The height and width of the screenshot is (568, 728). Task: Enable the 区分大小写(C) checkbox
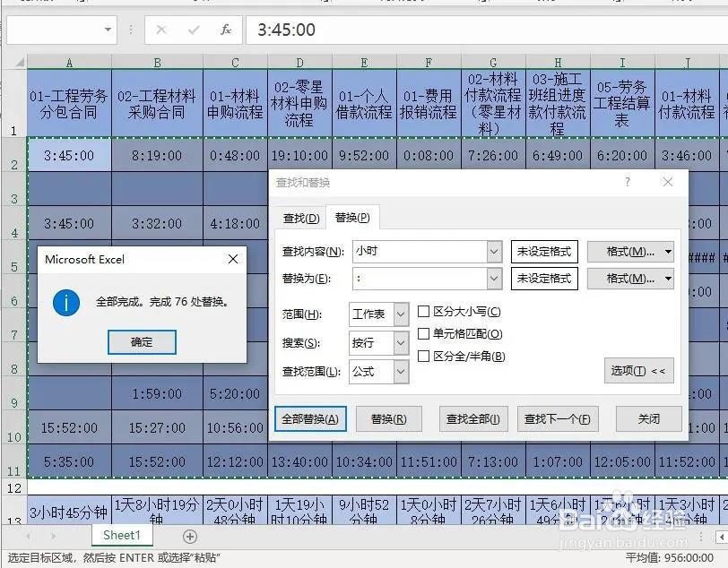tap(423, 312)
